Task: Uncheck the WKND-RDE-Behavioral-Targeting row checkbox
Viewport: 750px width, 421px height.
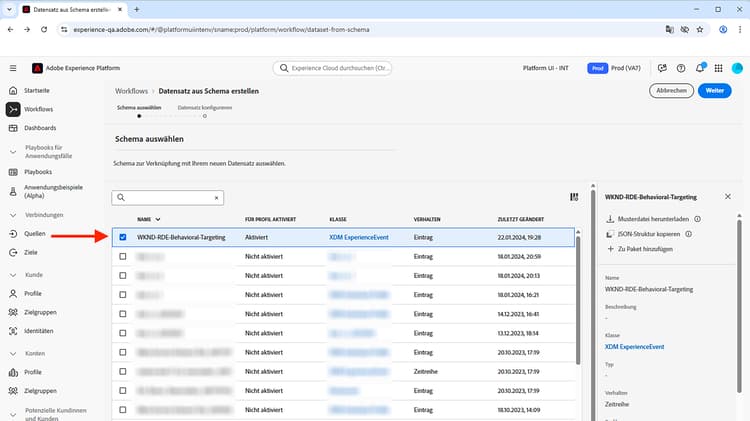Action: pyautogui.click(x=123, y=237)
